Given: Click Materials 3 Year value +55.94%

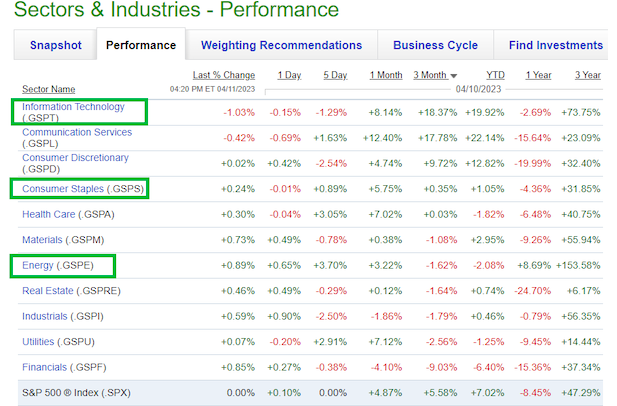Looking at the screenshot, I should click(x=581, y=240).
